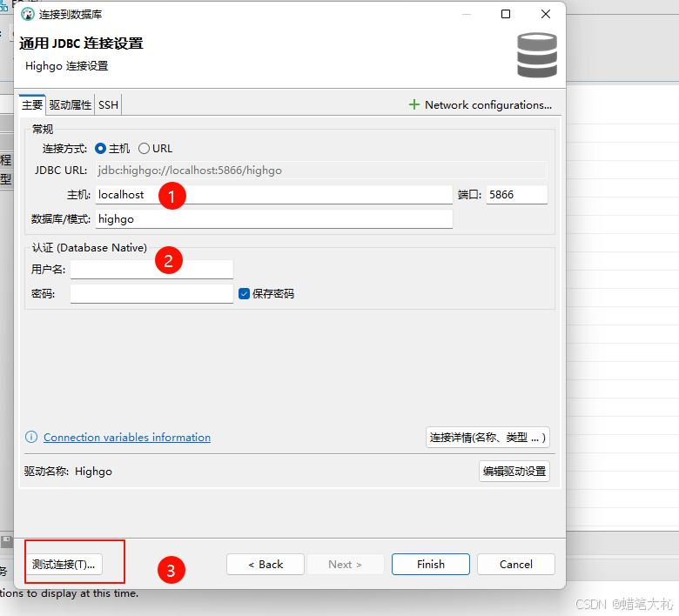Click the 测试连接(T)... button

[64, 565]
